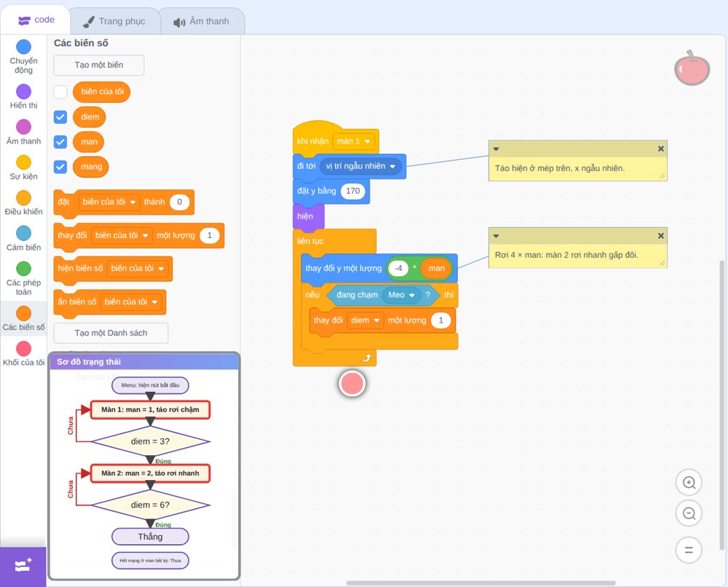Select the Chuyển động category circle
This screenshot has width=728, height=587.
(24, 47)
